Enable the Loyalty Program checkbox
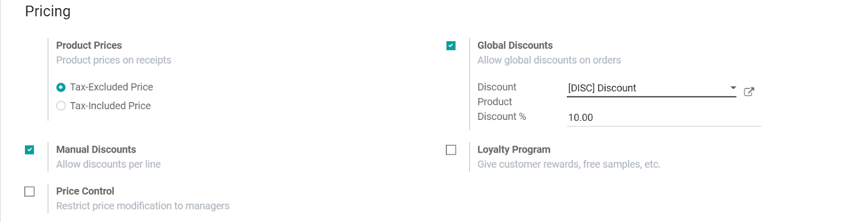Screen dimensions: 868x222 (451, 150)
